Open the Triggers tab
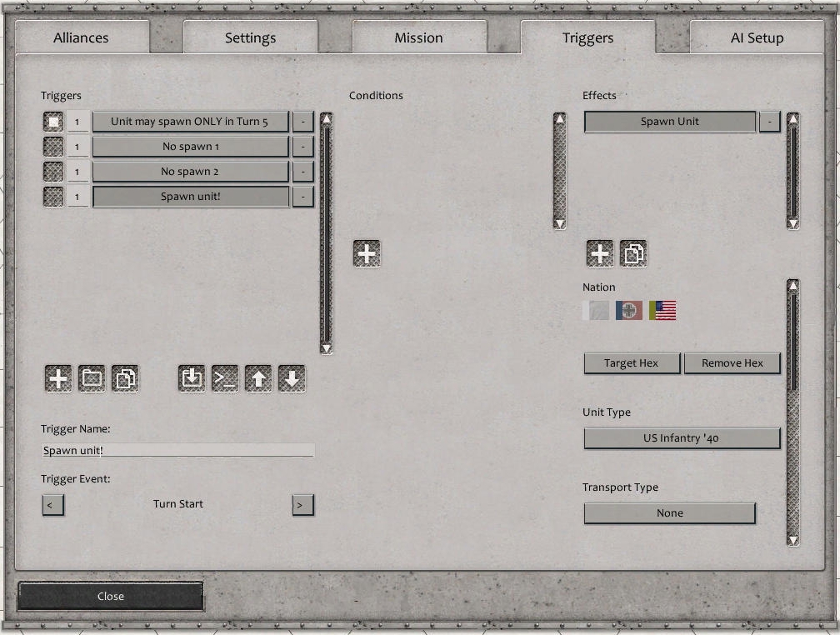Screen dimensions: 840x635 (x=588, y=37)
